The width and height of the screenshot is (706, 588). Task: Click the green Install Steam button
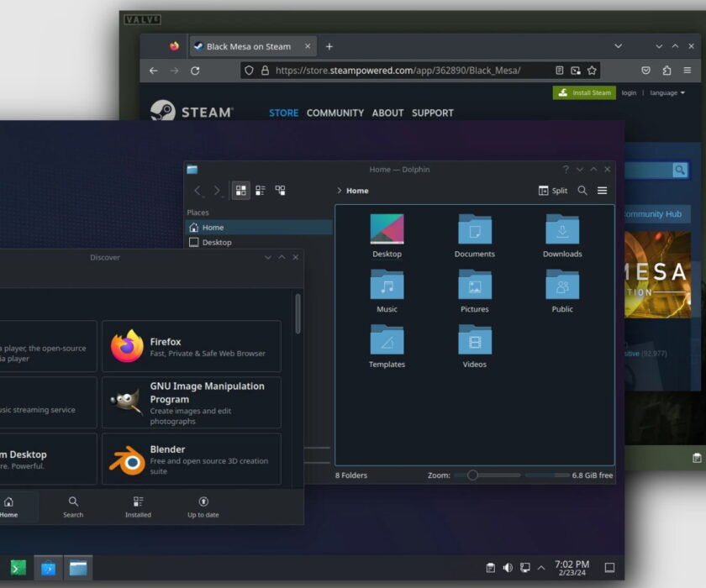(584, 92)
